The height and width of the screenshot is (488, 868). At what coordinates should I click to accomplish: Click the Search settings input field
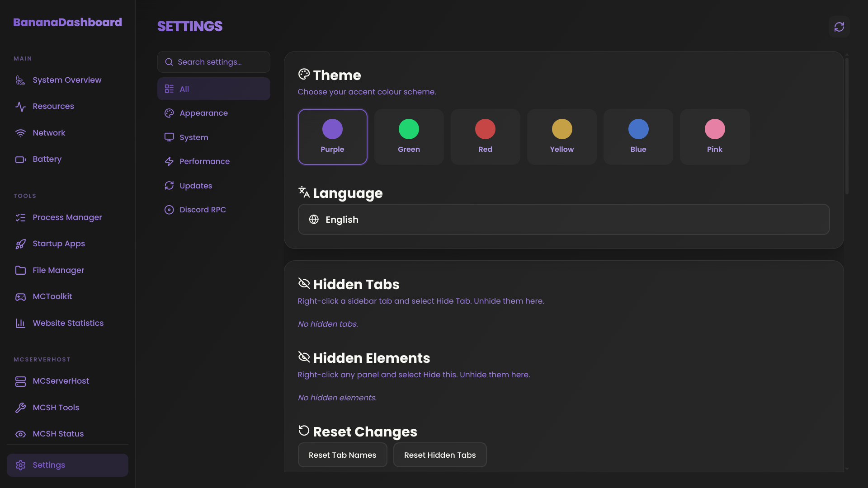point(213,62)
